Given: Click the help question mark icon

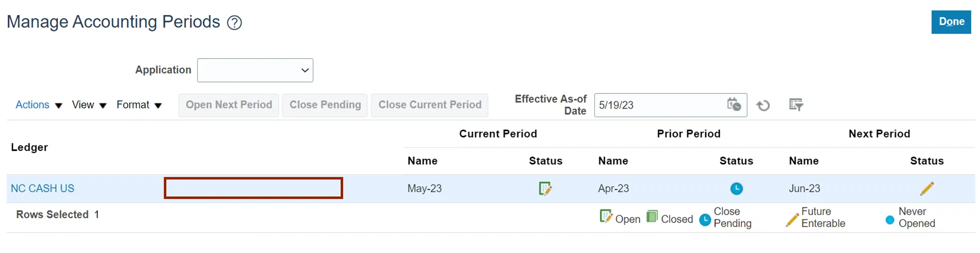Looking at the screenshot, I should click(234, 22).
